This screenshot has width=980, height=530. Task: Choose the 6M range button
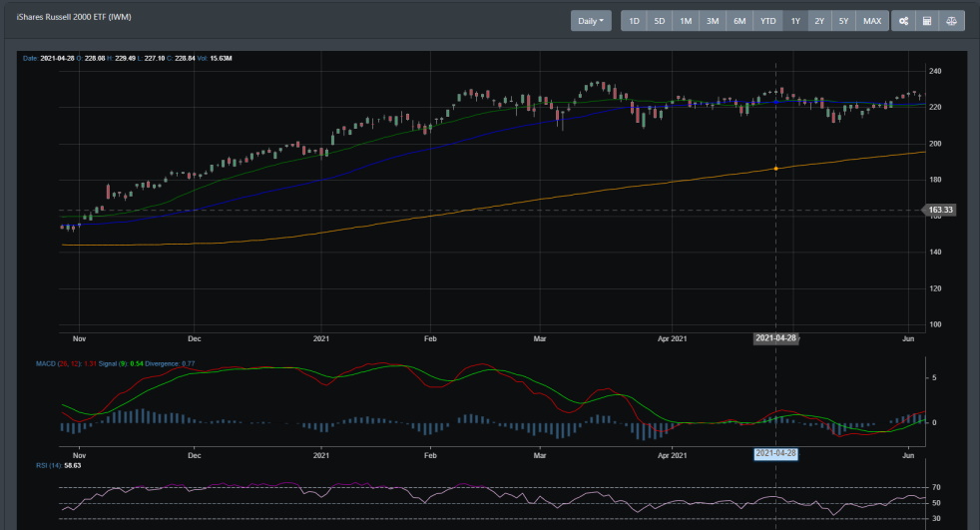[x=739, y=21]
